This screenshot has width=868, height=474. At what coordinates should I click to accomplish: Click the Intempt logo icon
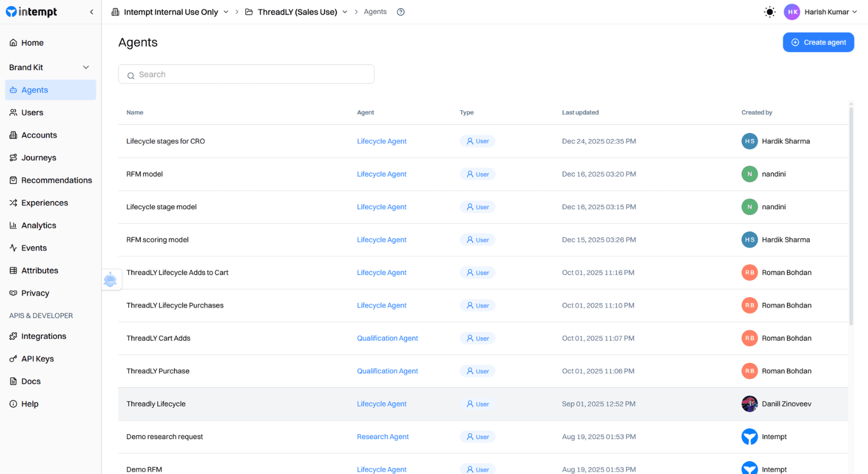tap(11, 12)
